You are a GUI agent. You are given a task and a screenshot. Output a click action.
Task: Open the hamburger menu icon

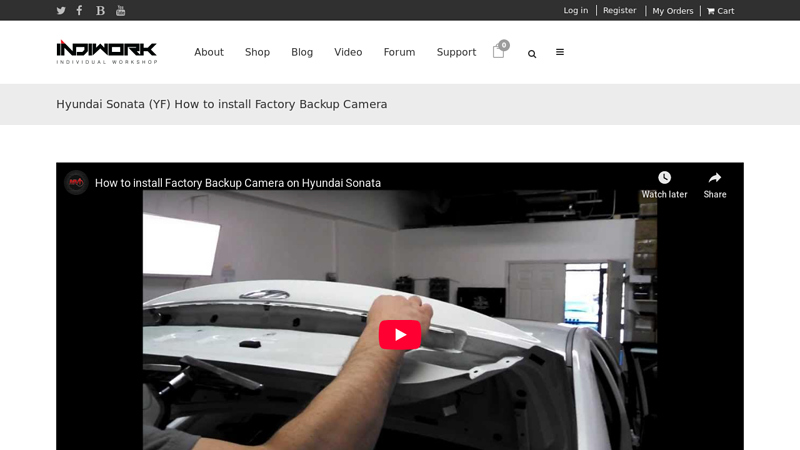[560, 52]
